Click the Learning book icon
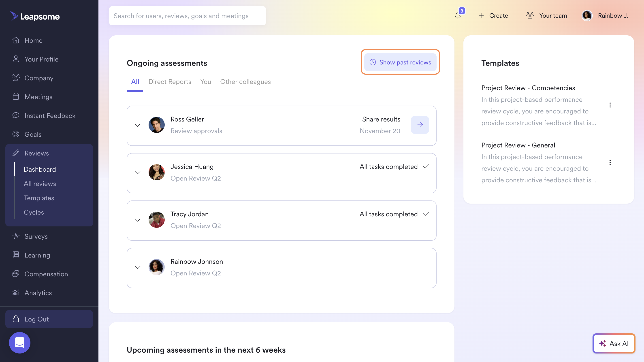The image size is (644, 362). tap(16, 255)
